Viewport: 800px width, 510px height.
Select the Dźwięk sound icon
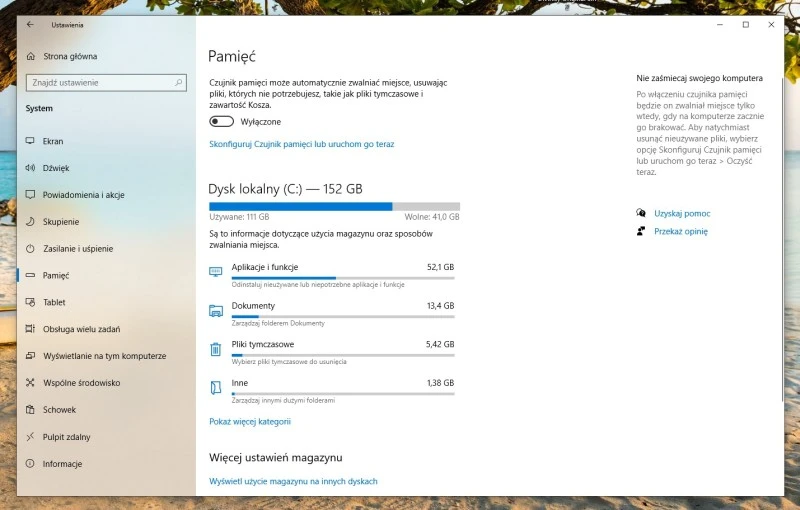pos(30,168)
